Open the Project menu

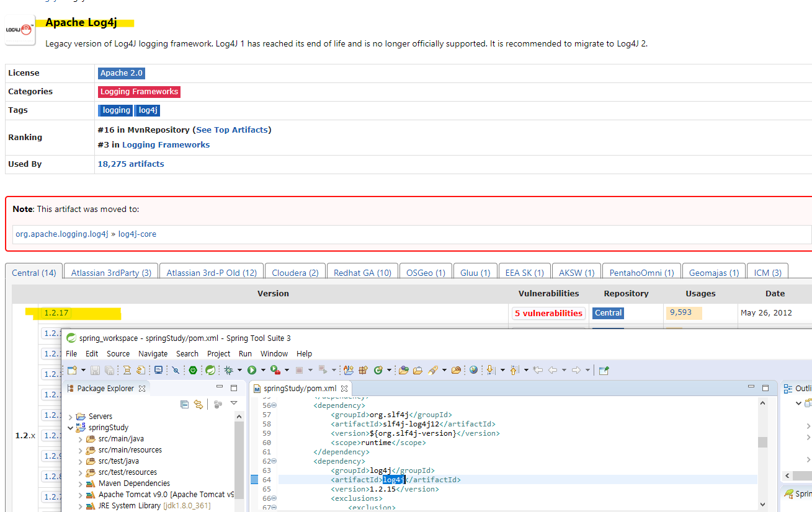click(x=218, y=353)
